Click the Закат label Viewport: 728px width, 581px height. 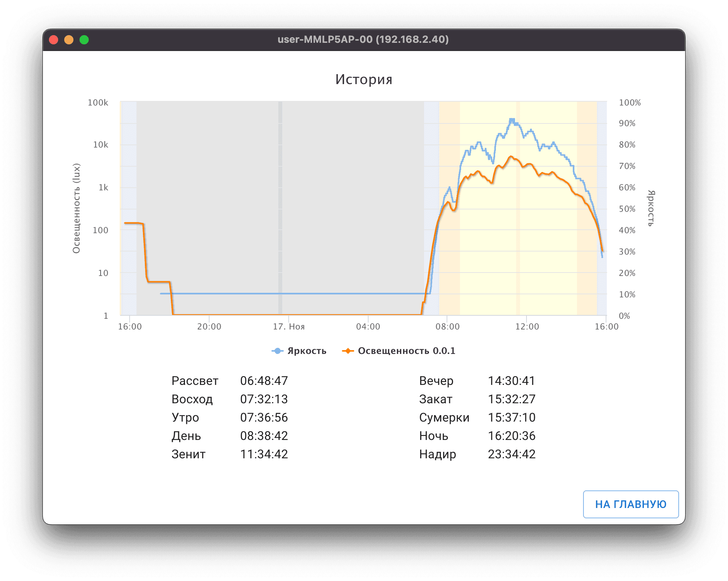436,399
